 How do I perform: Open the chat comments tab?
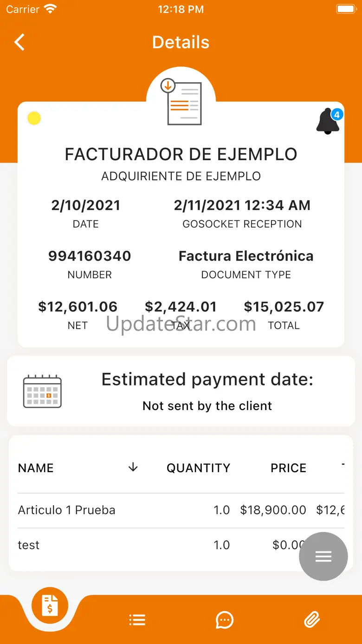click(225, 620)
